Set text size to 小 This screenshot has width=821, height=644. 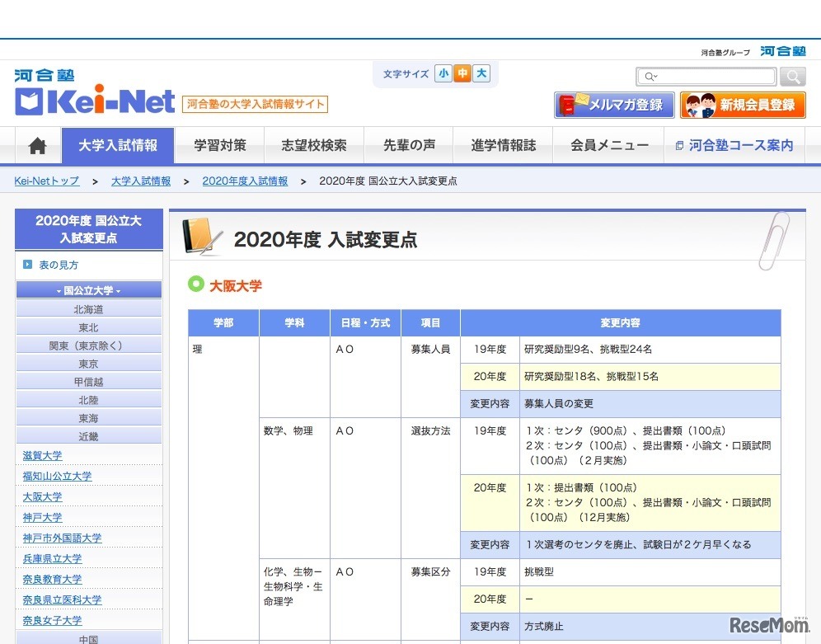(444, 74)
